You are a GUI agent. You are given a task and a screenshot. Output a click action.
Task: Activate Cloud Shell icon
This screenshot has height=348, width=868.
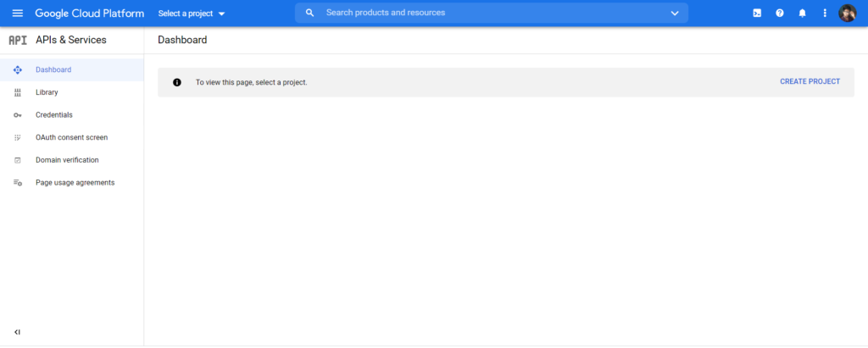(757, 14)
